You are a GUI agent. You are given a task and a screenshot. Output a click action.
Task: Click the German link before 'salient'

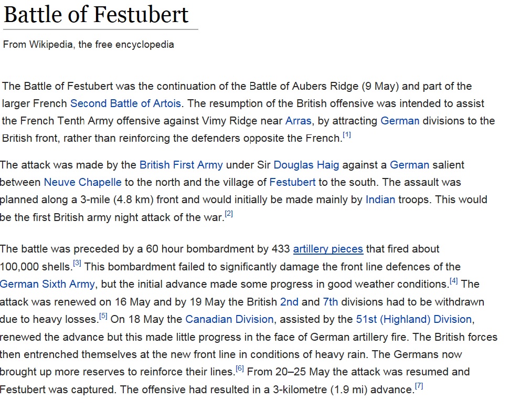point(409,165)
